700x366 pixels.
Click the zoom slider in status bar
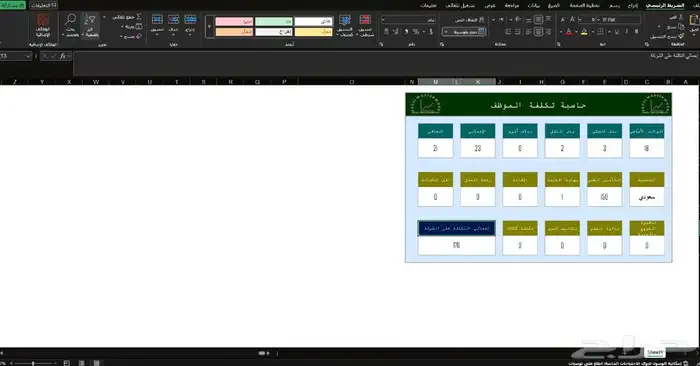point(33,363)
